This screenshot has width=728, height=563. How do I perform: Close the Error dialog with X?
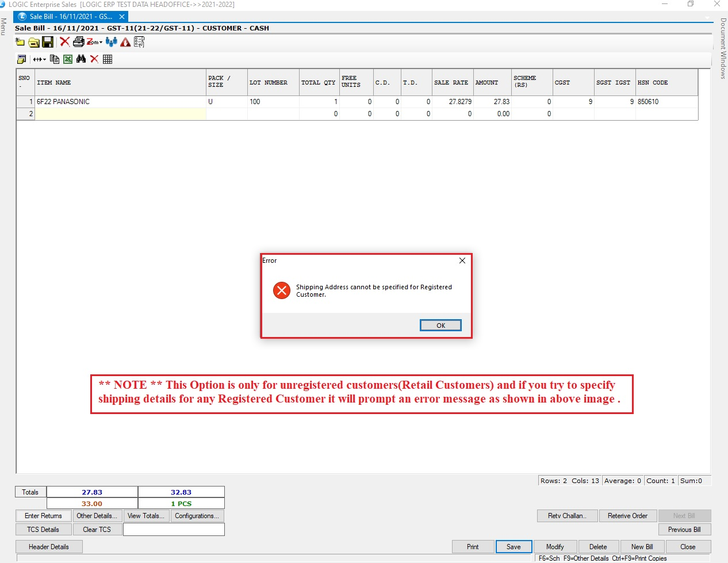point(462,261)
